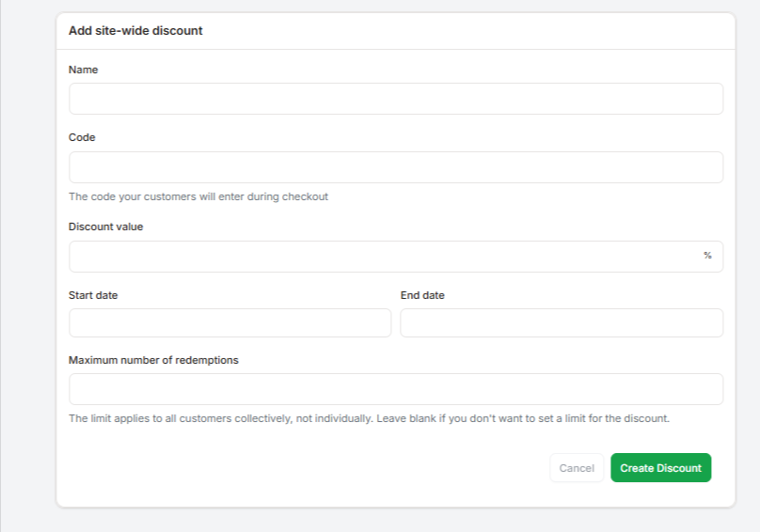The image size is (760, 532).
Task: Focus the Code text box
Action: (395, 167)
